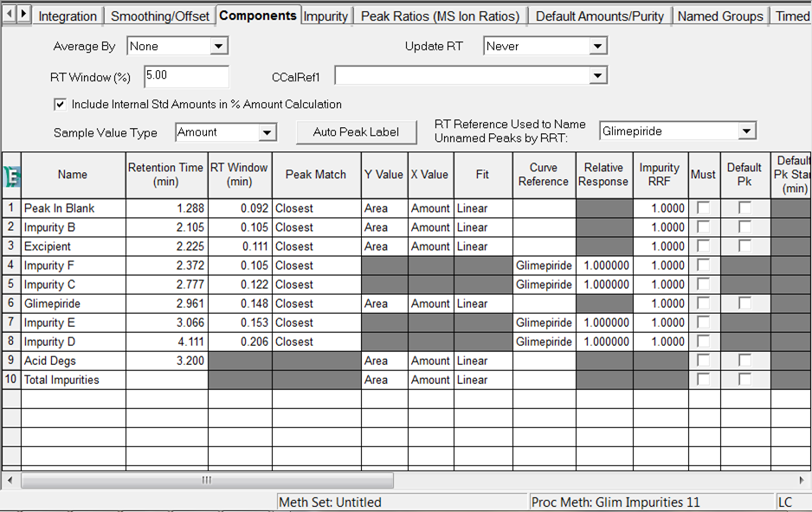Switch to the Integration tab
This screenshot has height=512, width=812.
pyautogui.click(x=68, y=16)
